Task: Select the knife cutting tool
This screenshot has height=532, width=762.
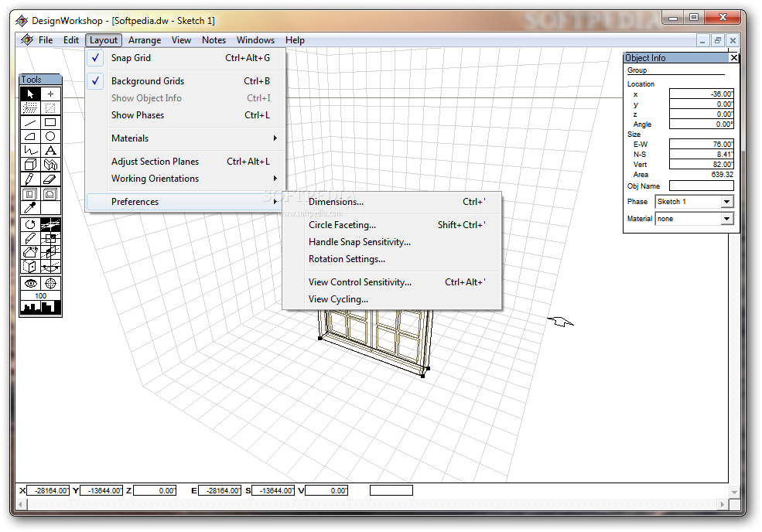Action: coord(30,239)
